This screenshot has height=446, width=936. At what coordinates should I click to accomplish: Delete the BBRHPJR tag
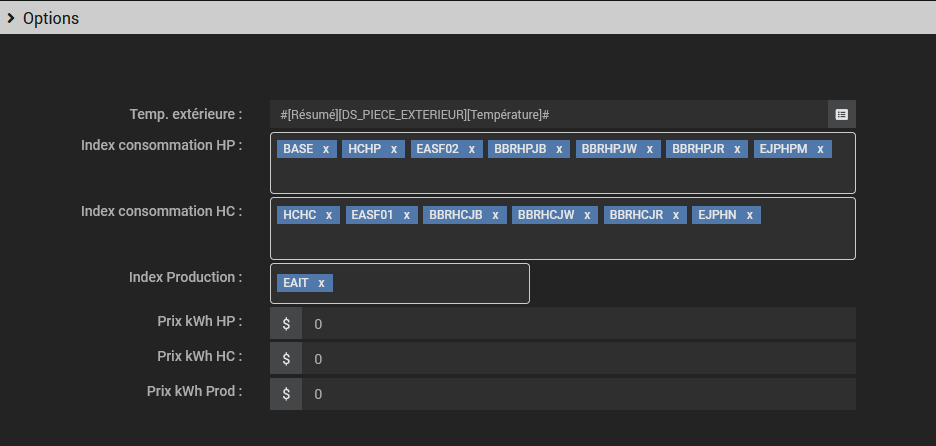pyautogui.click(x=737, y=149)
